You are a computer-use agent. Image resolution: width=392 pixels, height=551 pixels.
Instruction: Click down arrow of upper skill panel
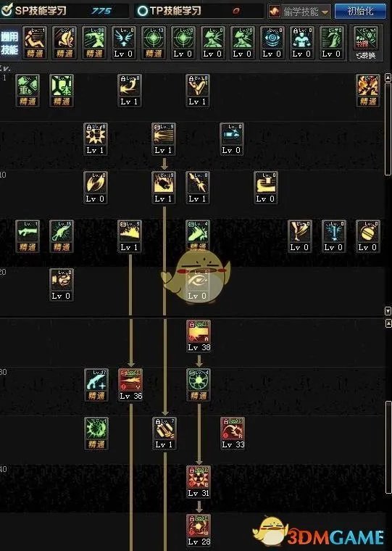(388, 310)
